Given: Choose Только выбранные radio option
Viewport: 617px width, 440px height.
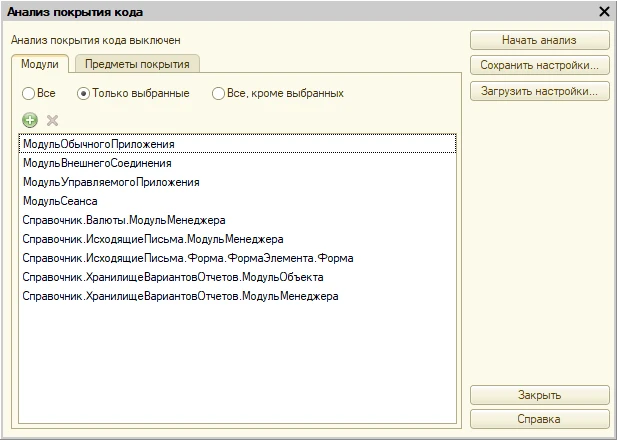Looking at the screenshot, I should [x=83, y=94].
